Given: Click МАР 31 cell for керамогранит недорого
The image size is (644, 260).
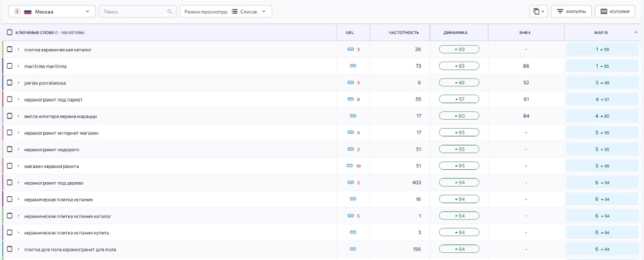Looking at the screenshot, I should tap(601, 149).
